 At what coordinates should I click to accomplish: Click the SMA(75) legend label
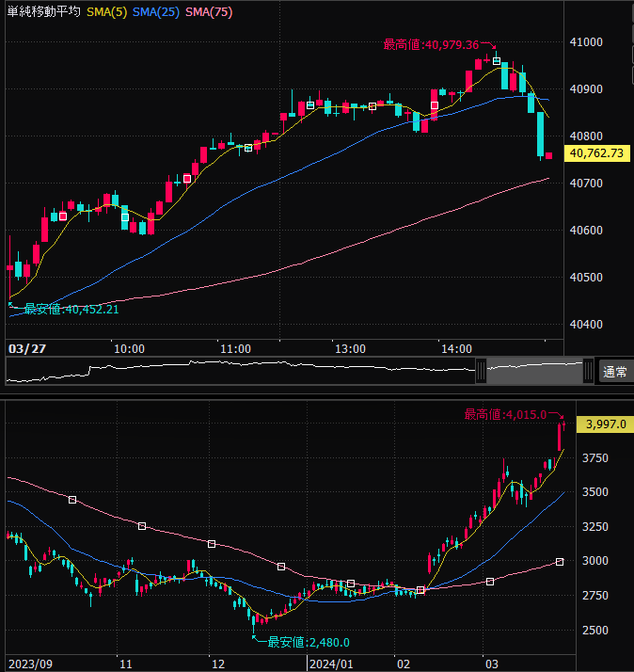point(209,12)
